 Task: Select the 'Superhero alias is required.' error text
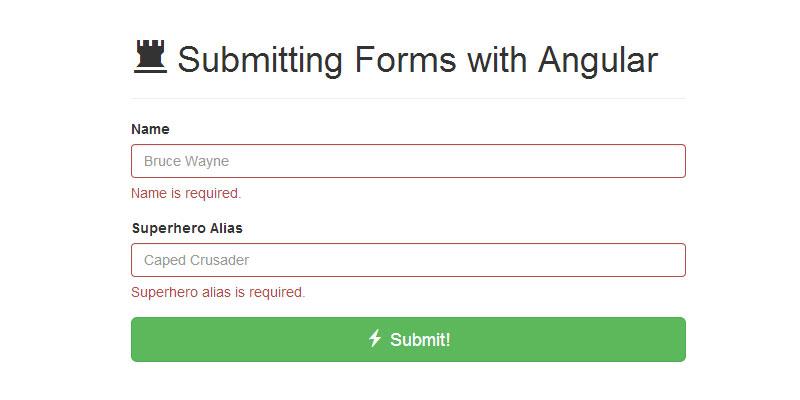(x=218, y=292)
